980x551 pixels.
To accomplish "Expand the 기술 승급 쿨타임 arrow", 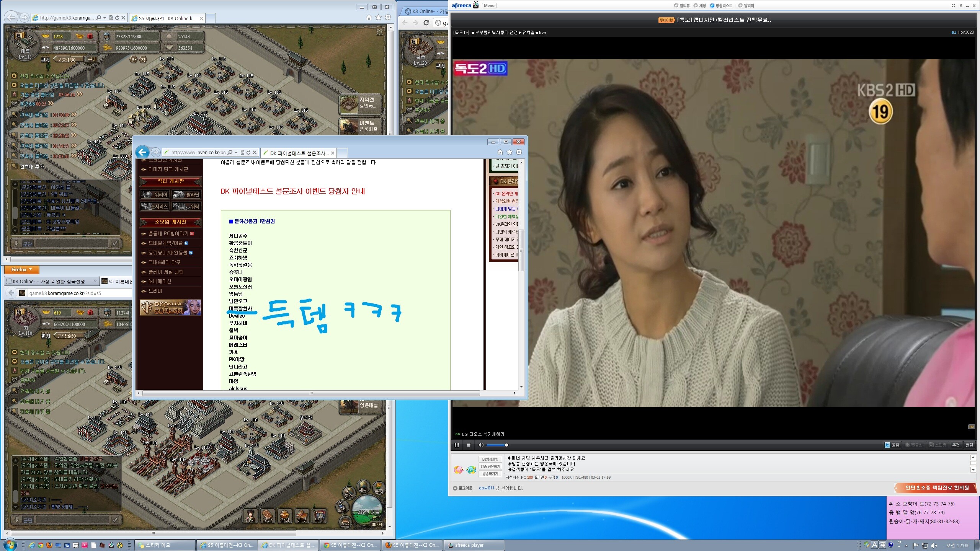I will [x=80, y=95].
